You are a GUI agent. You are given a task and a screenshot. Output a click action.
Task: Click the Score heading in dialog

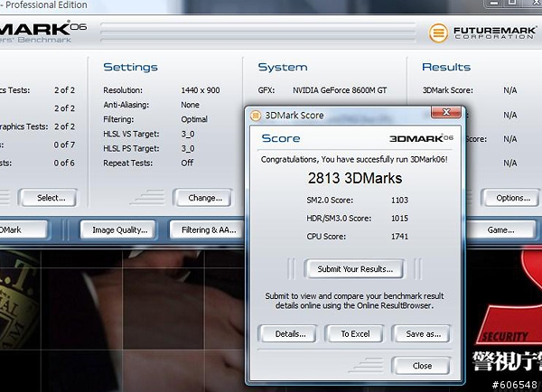[x=281, y=138]
